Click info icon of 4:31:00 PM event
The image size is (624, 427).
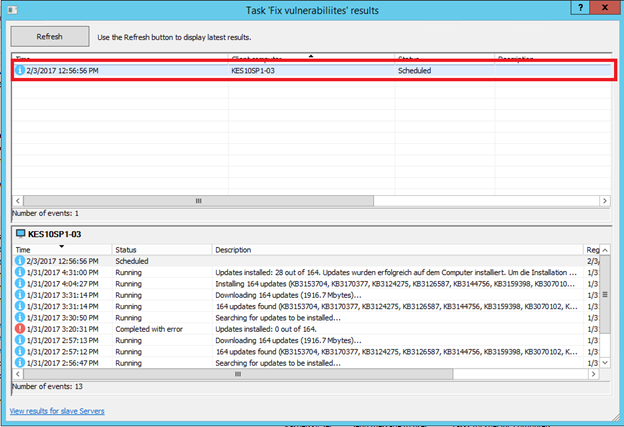coord(21,272)
